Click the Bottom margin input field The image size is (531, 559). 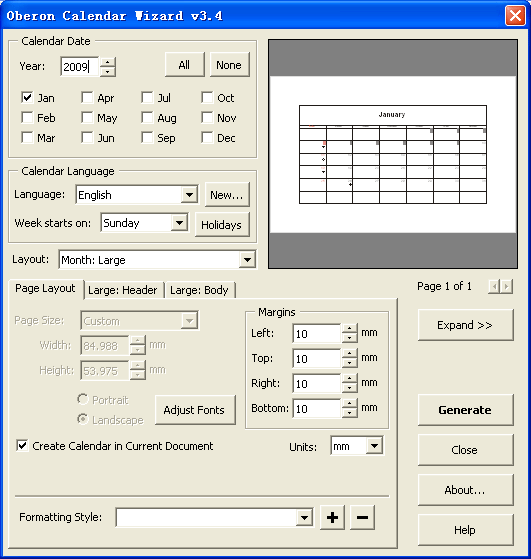tap(317, 409)
